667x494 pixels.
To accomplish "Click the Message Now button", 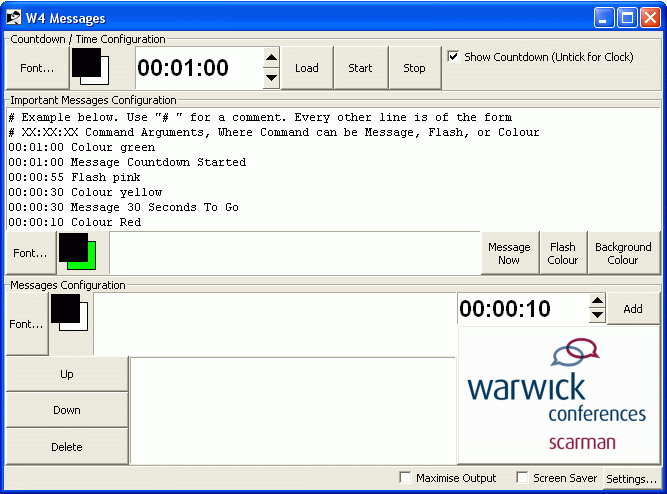I will 508,253.
